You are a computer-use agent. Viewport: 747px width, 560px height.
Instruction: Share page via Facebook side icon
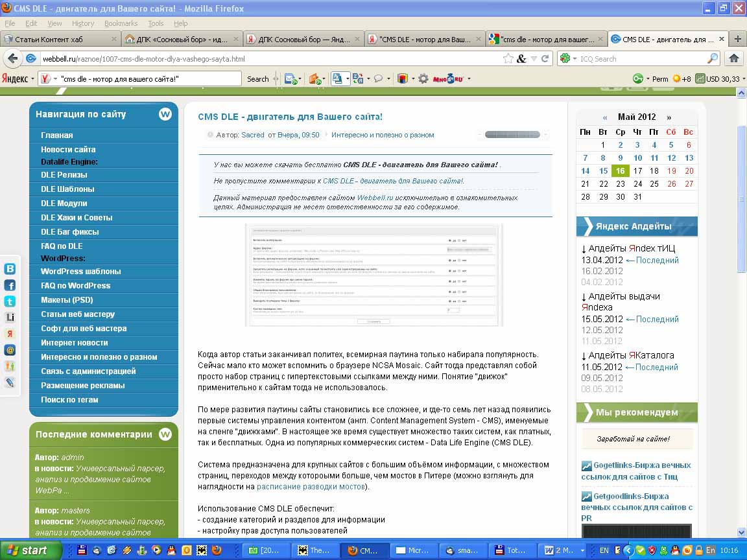tap(10, 285)
